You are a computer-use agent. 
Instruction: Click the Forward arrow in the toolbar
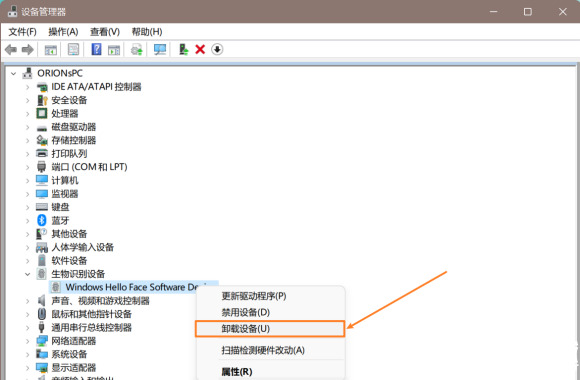[28, 49]
